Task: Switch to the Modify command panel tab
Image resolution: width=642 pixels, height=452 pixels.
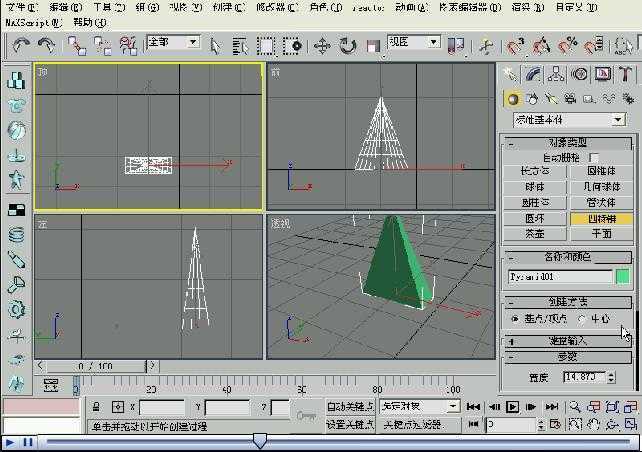Action: click(x=533, y=74)
